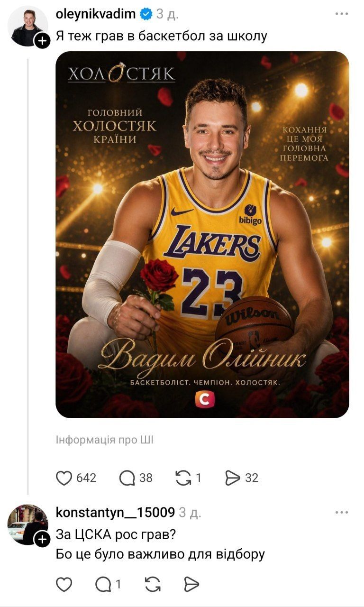Share the main post via send icon

(x=233, y=478)
